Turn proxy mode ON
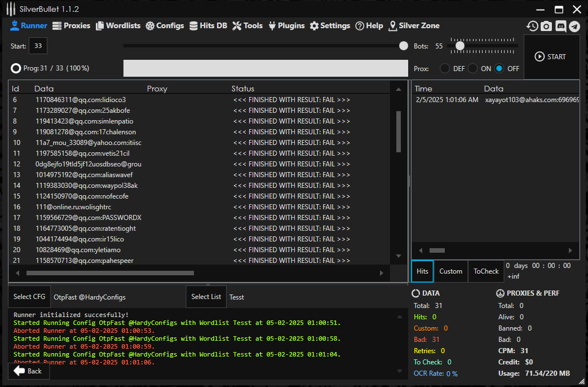The image size is (588, 387). coord(472,68)
